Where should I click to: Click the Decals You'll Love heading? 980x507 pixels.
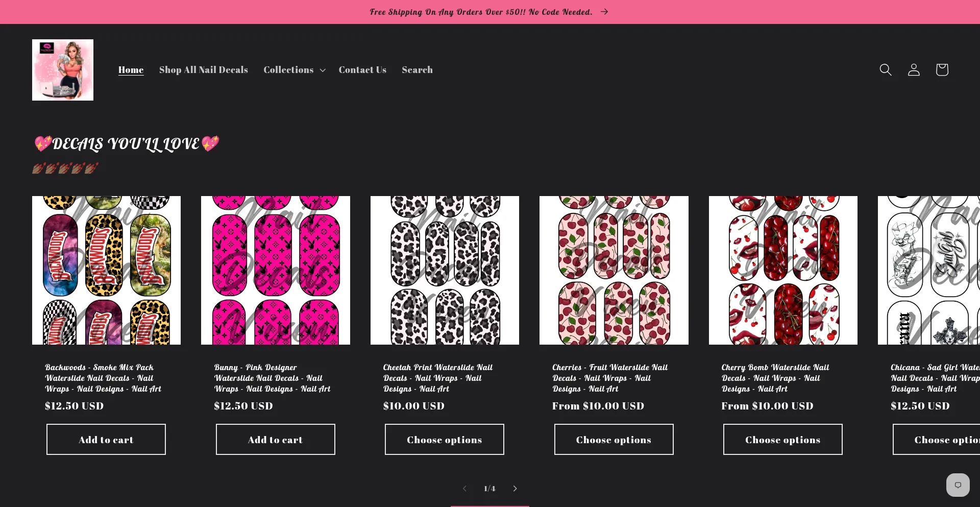[126, 144]
